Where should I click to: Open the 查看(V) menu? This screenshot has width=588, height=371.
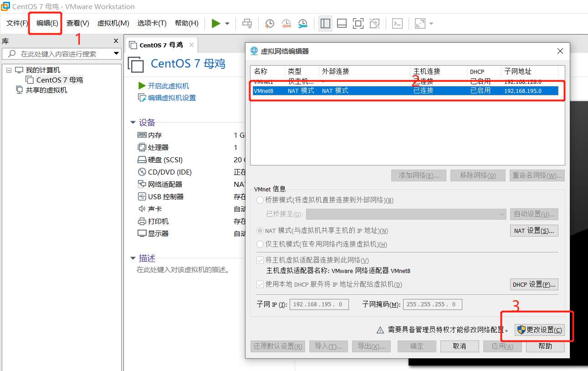click(x=78, y=23)
